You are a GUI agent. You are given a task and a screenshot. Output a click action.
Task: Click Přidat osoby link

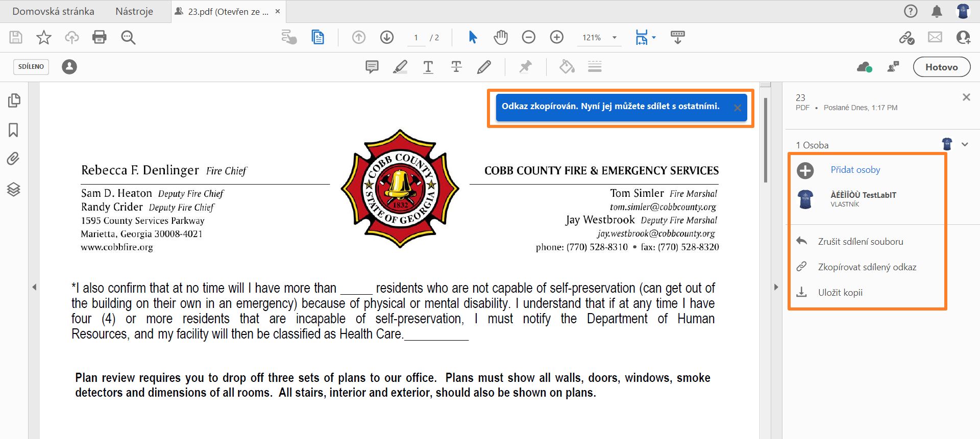click(855, 170)
